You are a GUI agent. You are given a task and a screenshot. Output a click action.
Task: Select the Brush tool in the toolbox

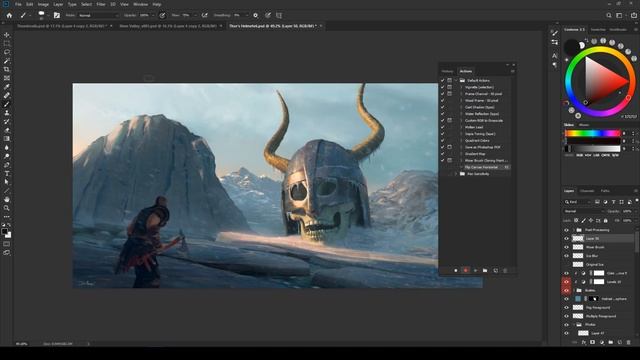coord(7,104)
